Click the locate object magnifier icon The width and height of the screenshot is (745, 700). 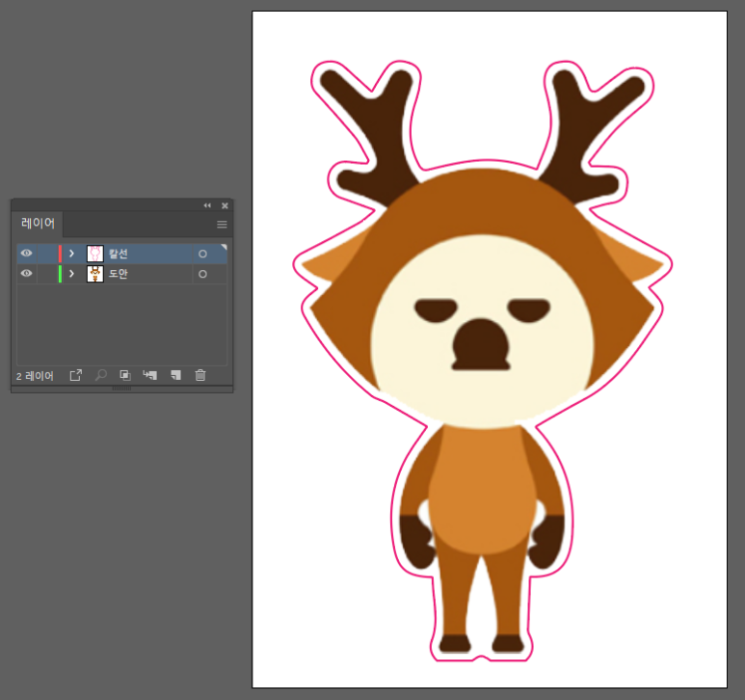101,375
